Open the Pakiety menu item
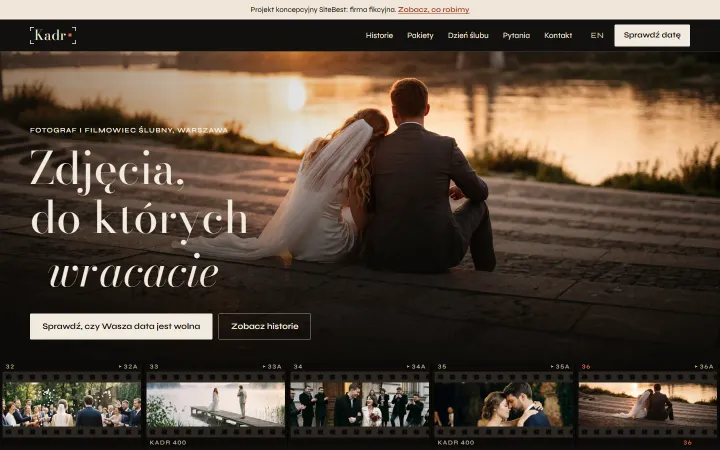Image resolution: width=720 pixels, height=450 pixels. click(420, 35)
